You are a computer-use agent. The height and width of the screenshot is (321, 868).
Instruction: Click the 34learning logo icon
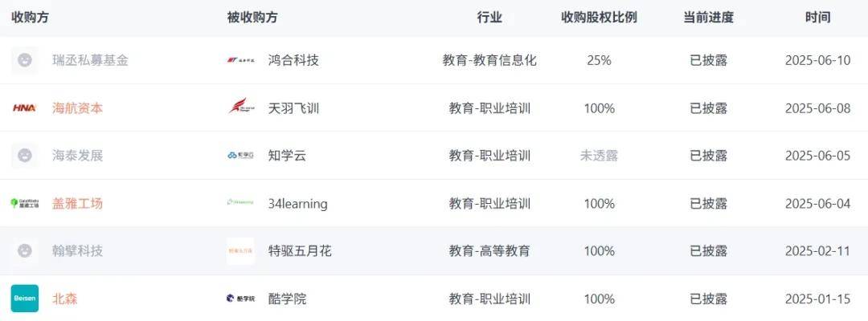tap(241, 203)
